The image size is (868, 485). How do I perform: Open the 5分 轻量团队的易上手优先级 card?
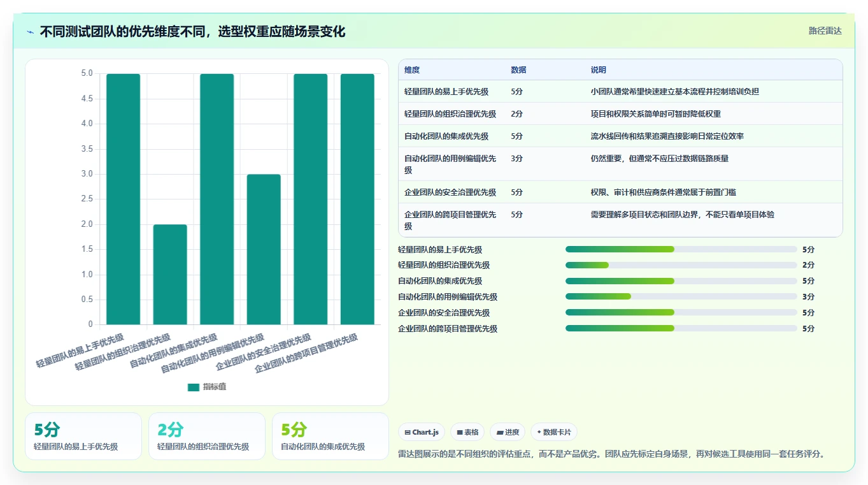83,436
